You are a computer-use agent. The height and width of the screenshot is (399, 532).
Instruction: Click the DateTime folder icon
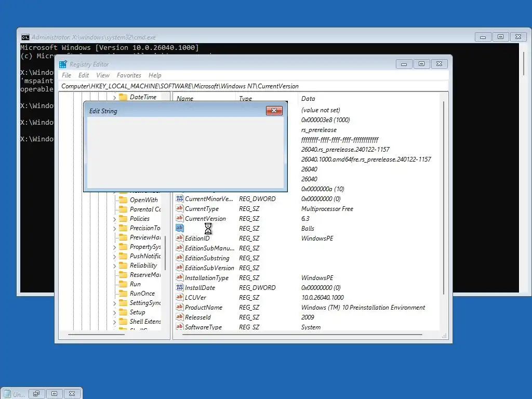(x=123, y=97)
